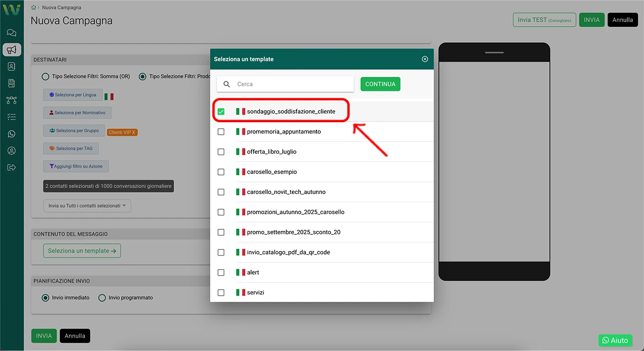Click the W logo at top left
This screenshot has width=644, height=351.
tap(12, 10)
